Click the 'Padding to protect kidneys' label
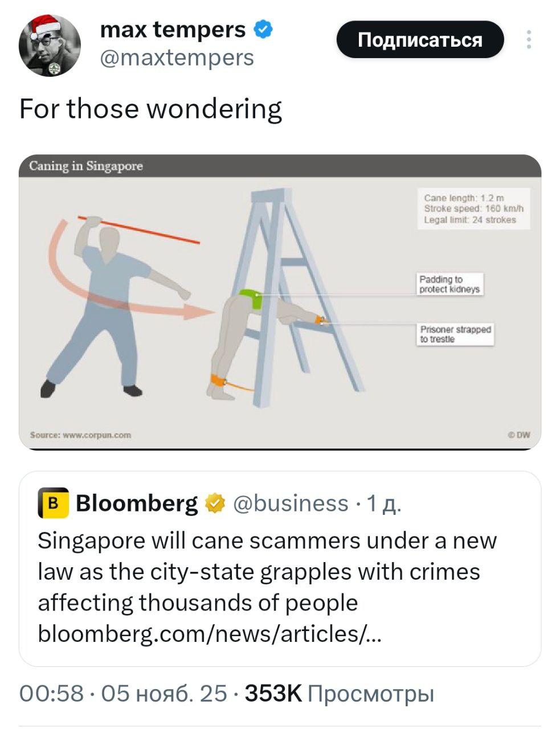Screen dimensions: 560x729 point(449,284)
